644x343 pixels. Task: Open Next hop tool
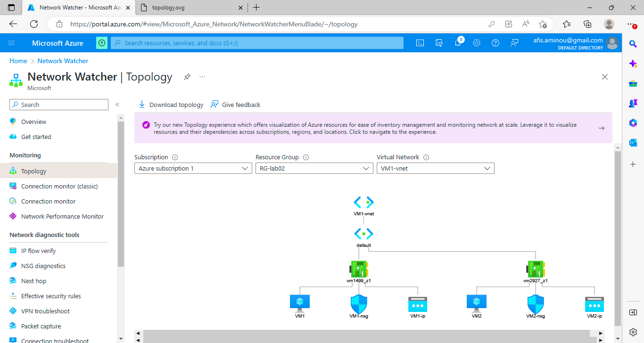tap(33, 281)
